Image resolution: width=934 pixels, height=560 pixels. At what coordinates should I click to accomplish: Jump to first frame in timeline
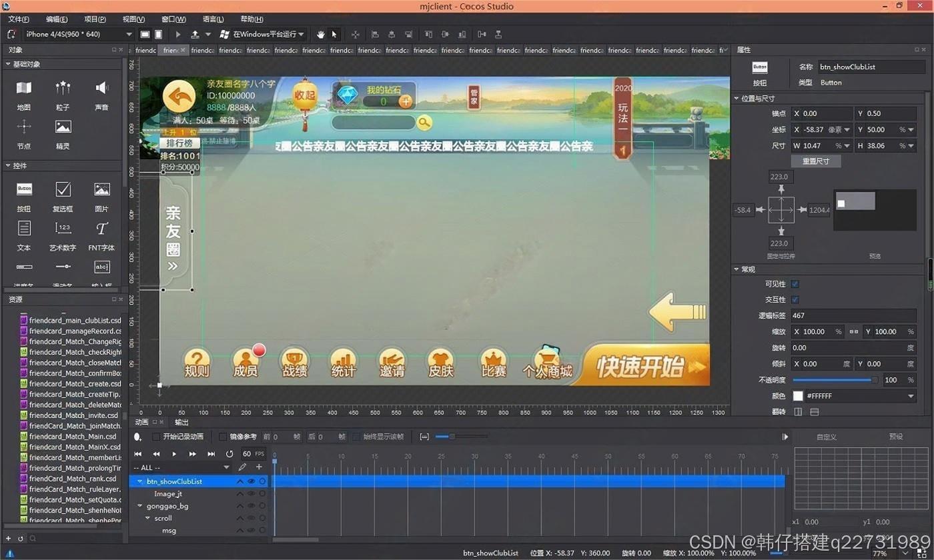tap(138, 454)
